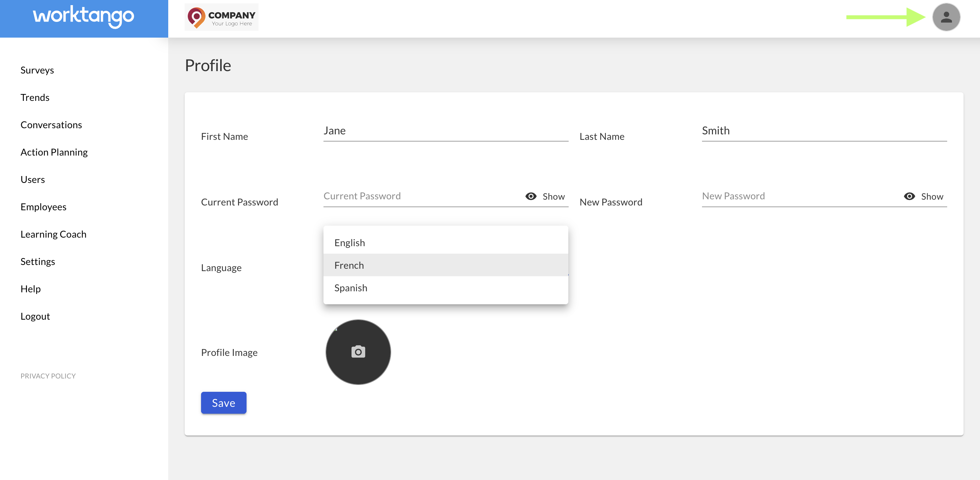This screenshot has height=480, width=980.
Task: Open the Settings sidebar item
Action: tap(38, 261)
